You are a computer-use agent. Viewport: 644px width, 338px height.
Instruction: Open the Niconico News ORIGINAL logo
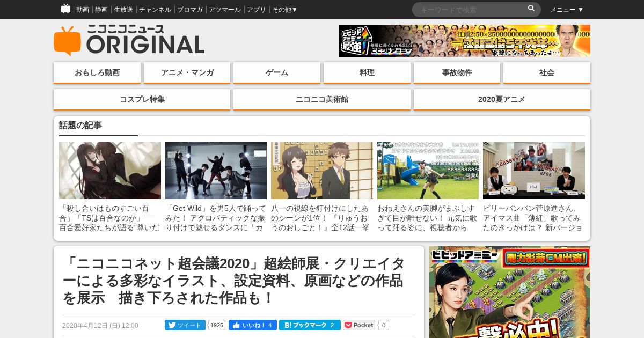(129, 41)
